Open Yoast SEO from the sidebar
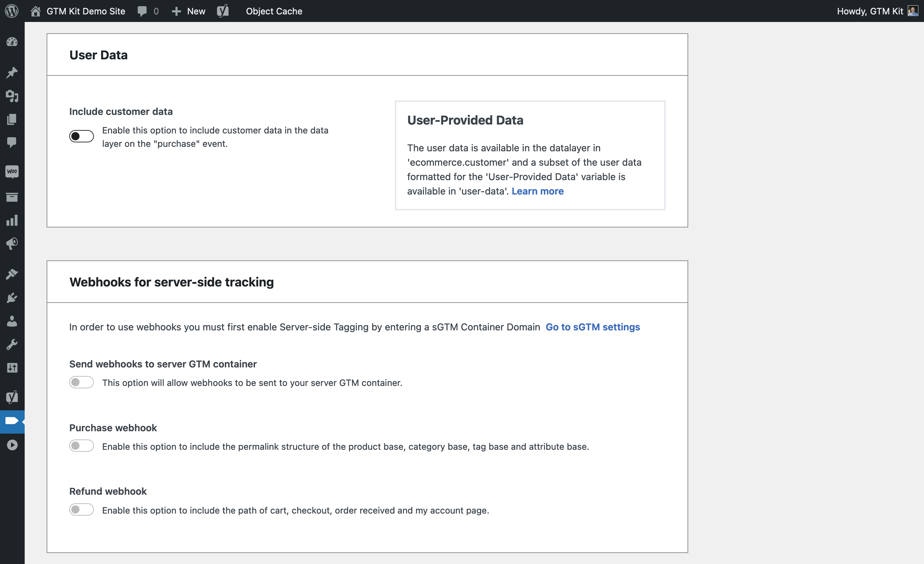Screen dimensions: 924x564 [12, 397]
